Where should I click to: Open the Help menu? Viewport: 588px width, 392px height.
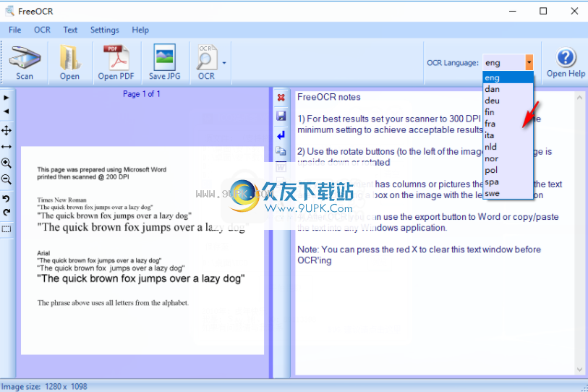140,30
